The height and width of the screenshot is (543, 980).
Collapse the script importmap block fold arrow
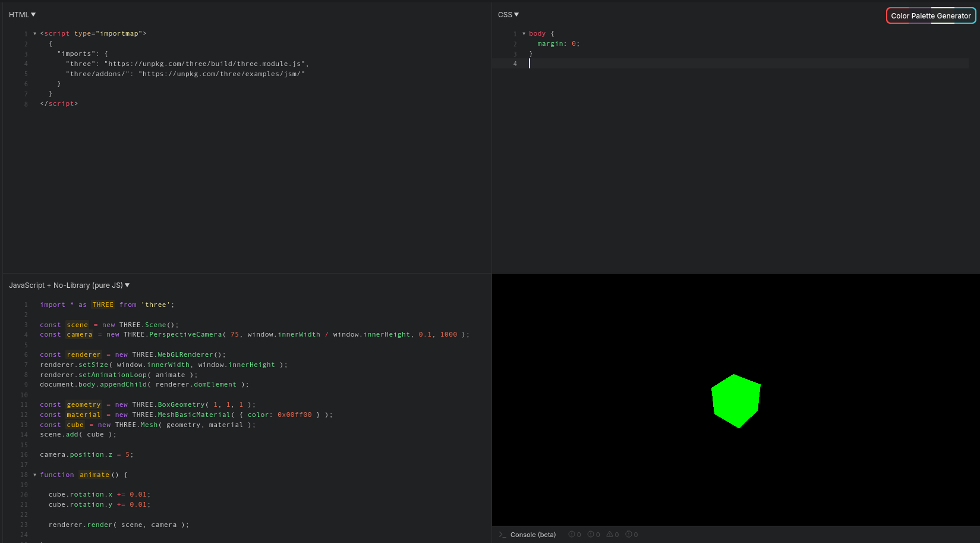(34, 34)
